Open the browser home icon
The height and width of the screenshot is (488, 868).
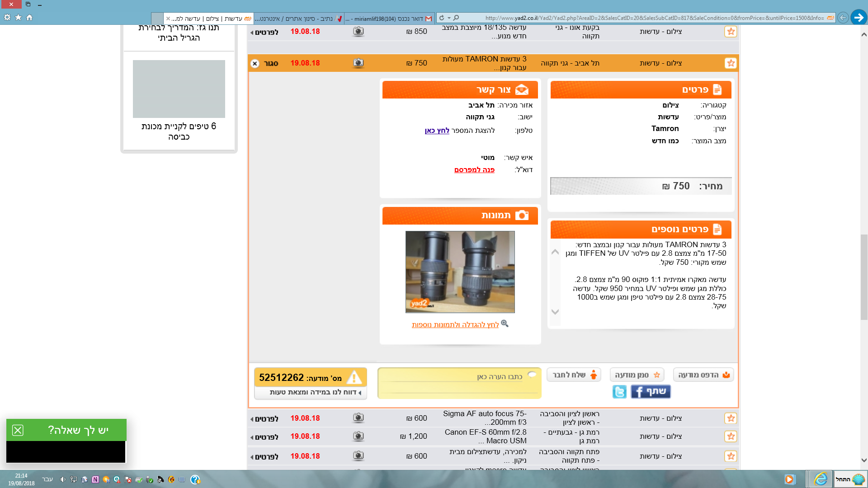click(29, 18)
